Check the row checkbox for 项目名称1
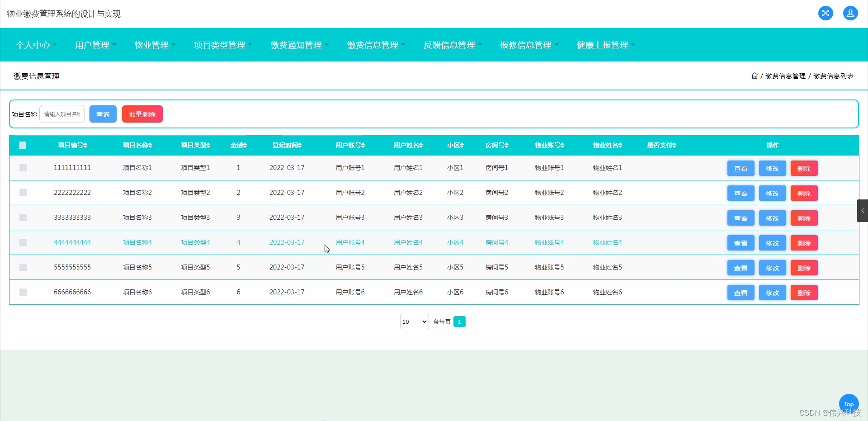 coord(23,168)
